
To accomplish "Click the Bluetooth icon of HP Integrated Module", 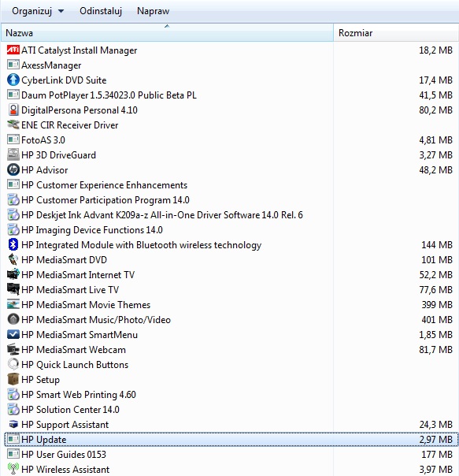I will tap(13, 244).
